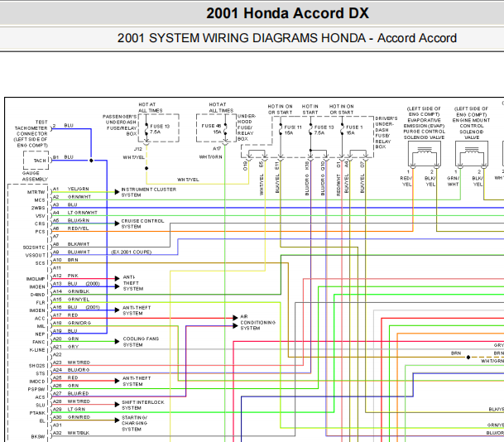Select the 'A21 GRY' pin row
The image size is (504, 442).
(x=65, y=347)
